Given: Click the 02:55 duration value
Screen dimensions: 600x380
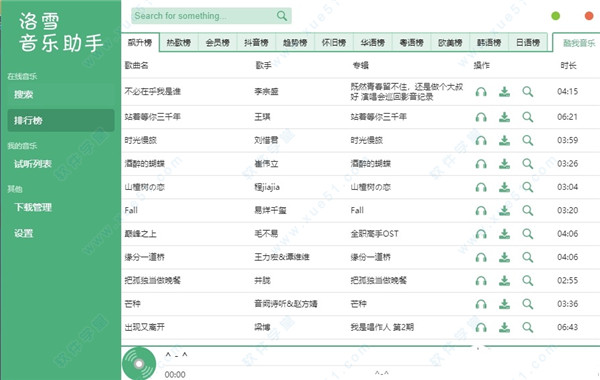Looking at the screenshot, I should coord(567,281).
